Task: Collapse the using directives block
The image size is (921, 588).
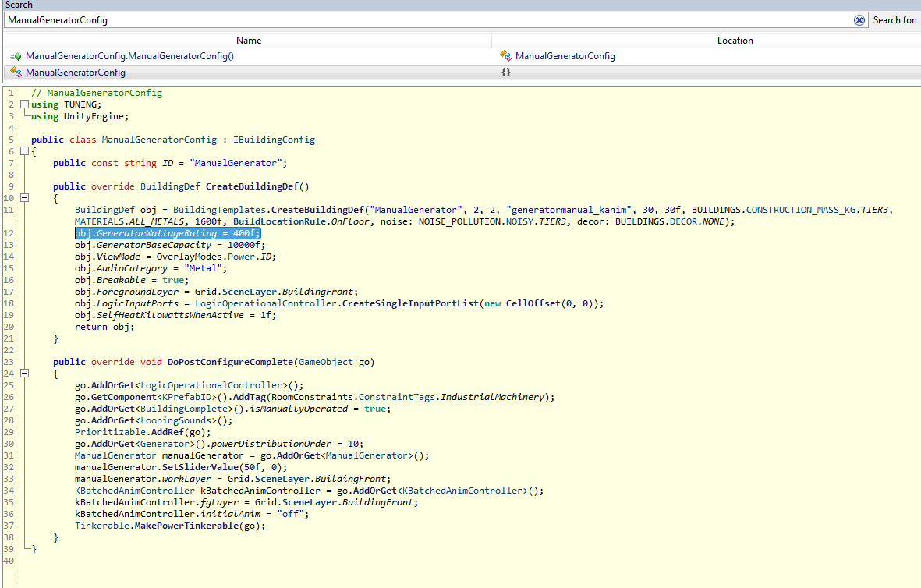Action: tap(25, 104)
